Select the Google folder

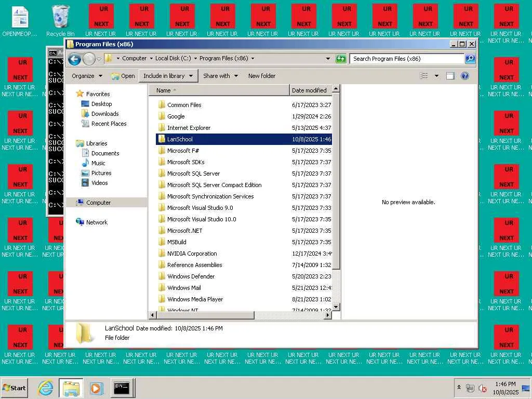tap(176, 116)
